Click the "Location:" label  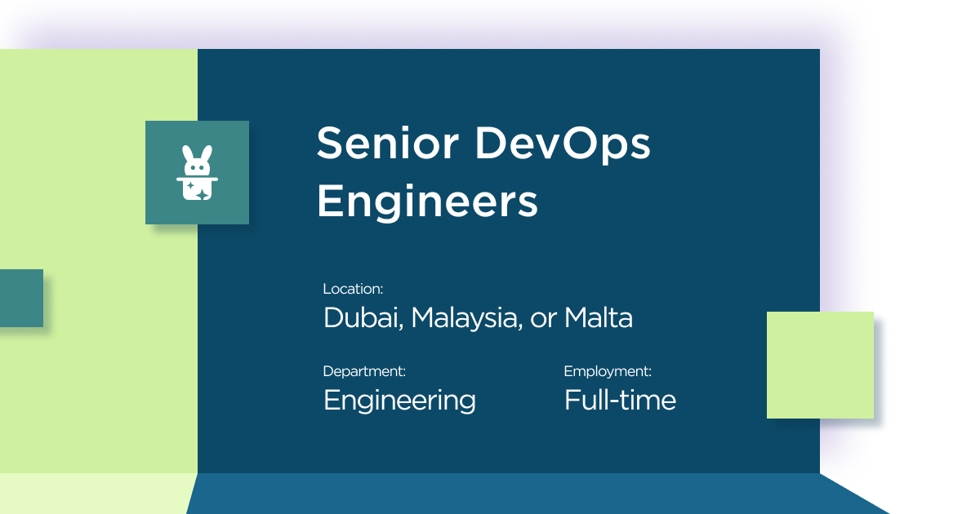pos(353,289)
